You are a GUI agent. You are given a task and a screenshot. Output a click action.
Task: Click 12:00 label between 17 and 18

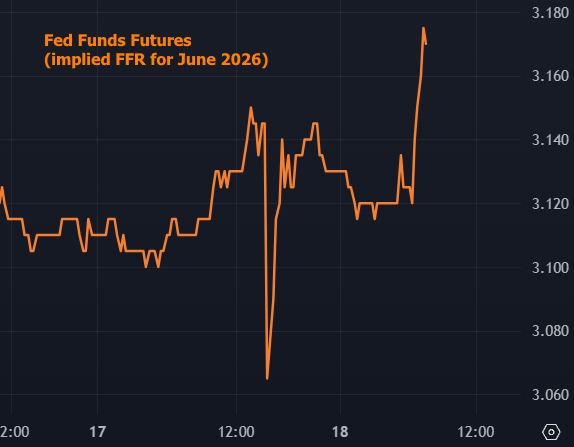236,432
